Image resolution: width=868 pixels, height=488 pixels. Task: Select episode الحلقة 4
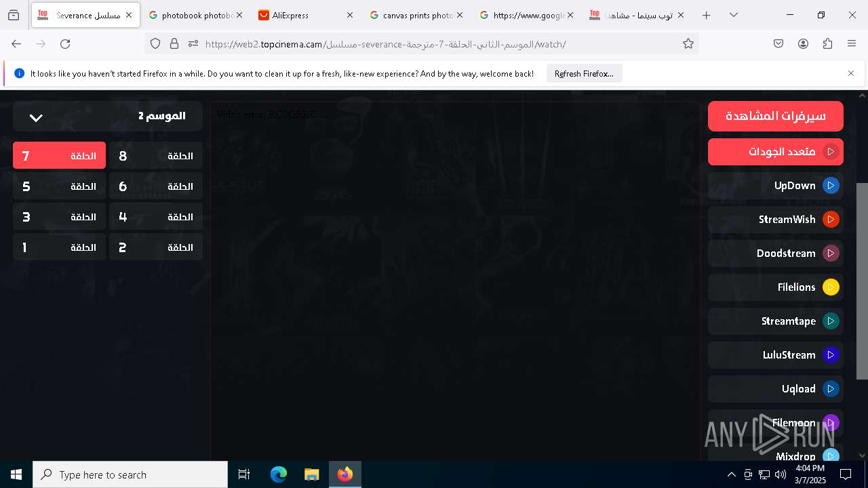[156, 217]
